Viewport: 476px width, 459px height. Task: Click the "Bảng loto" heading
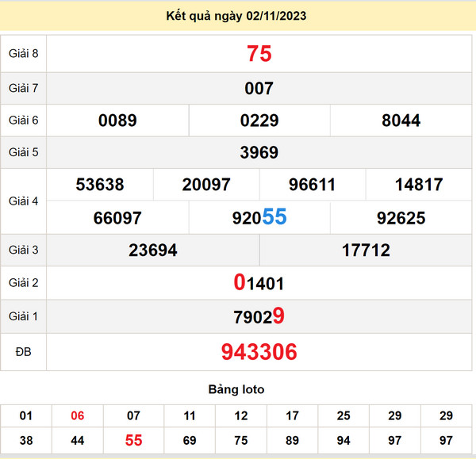(236, 389)
